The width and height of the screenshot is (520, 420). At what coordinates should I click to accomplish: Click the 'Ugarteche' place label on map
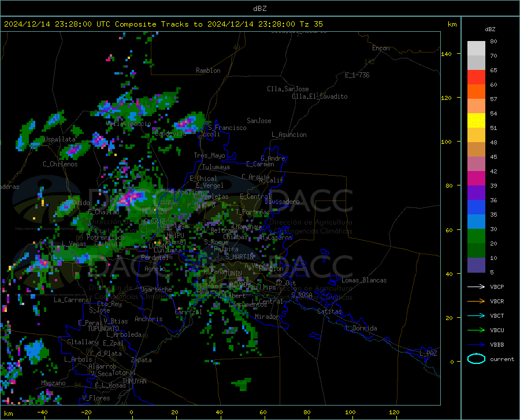point(156,289)
